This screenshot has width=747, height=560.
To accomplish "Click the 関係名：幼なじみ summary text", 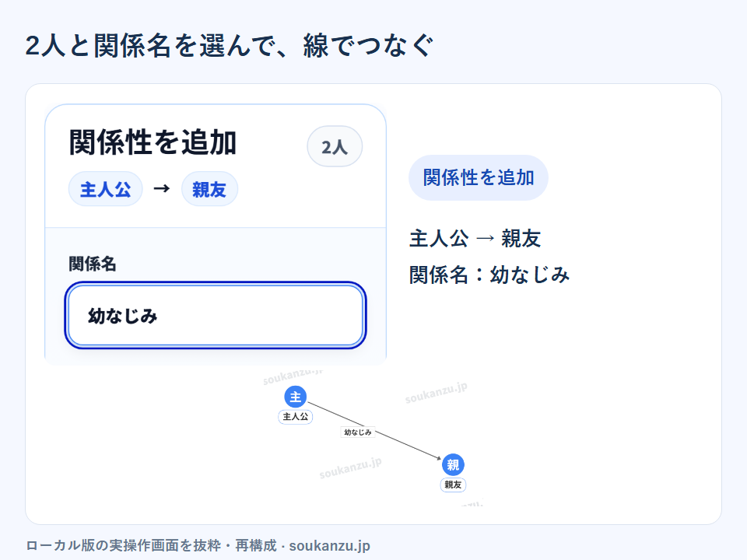I will 489,275.
